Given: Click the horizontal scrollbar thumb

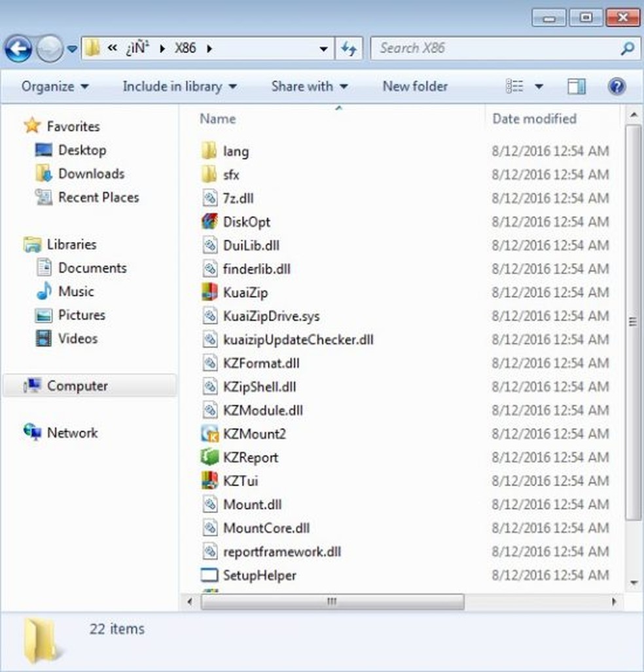Looking at the screenshot, I should pyautogui.click(x=332, y=601).
